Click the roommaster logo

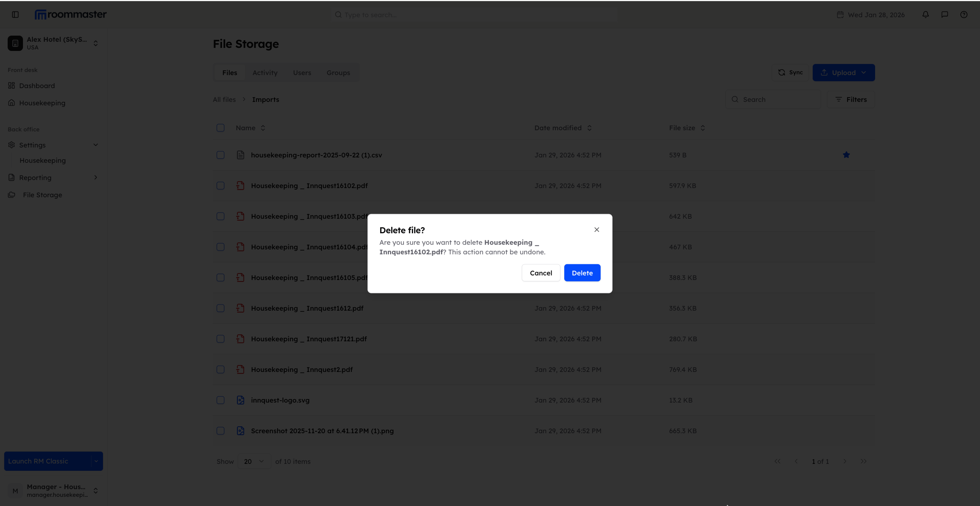pos(70,14)
